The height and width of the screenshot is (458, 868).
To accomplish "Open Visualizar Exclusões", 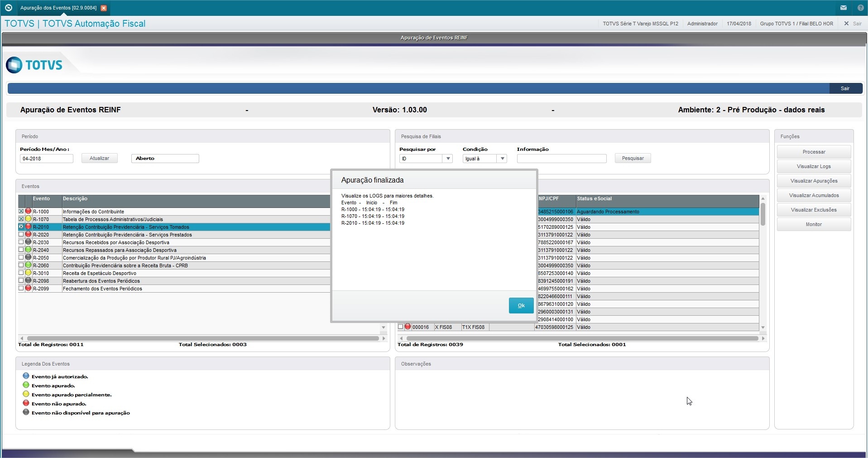I will [x=814, y=210].
